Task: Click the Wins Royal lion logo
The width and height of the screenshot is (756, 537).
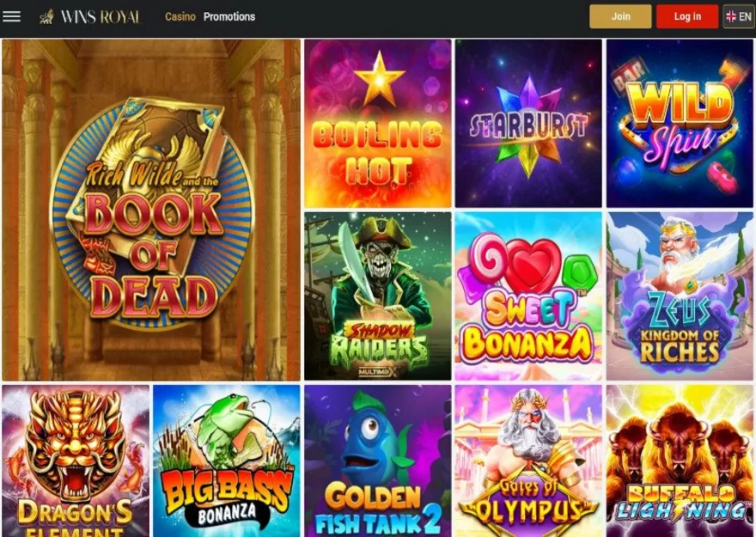Action: pyautogui.click(x=46, y=17)
